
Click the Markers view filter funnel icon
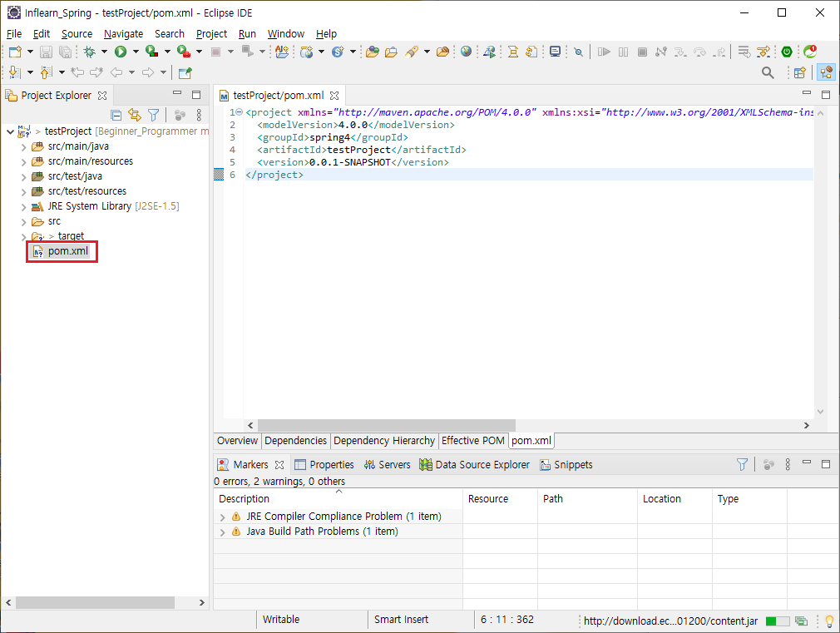(742, 464)
